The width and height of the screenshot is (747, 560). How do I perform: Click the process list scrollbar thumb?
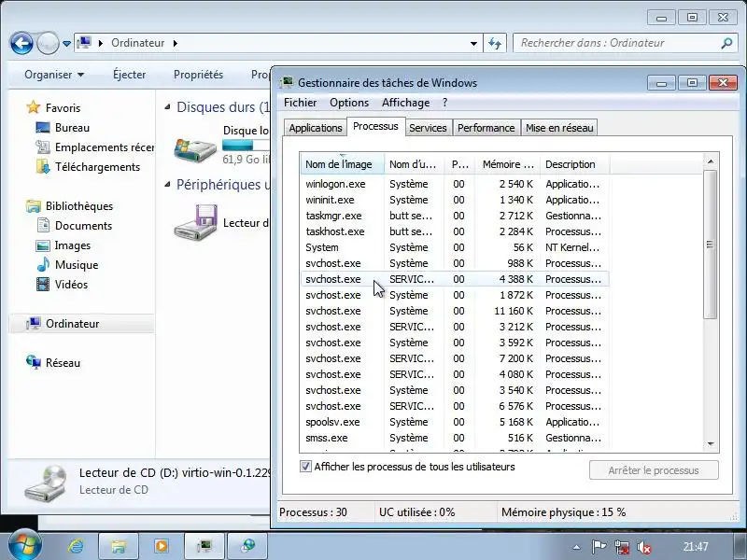point(711,245)
